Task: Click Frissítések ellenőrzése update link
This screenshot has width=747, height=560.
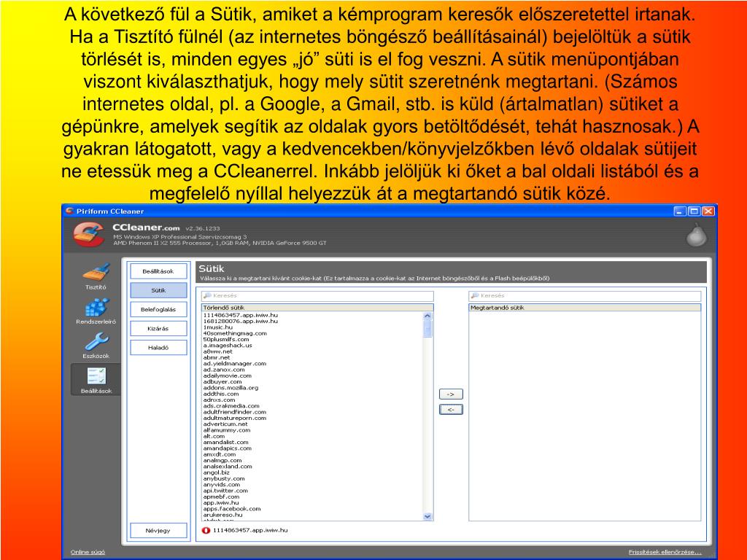Action: click(x=665, y=553)
